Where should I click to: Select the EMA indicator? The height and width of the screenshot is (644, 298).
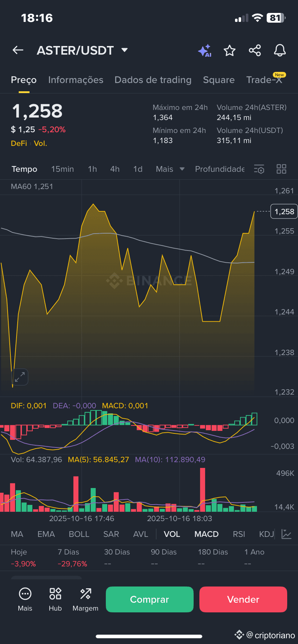pyautogui.click(x=46, y=534)
